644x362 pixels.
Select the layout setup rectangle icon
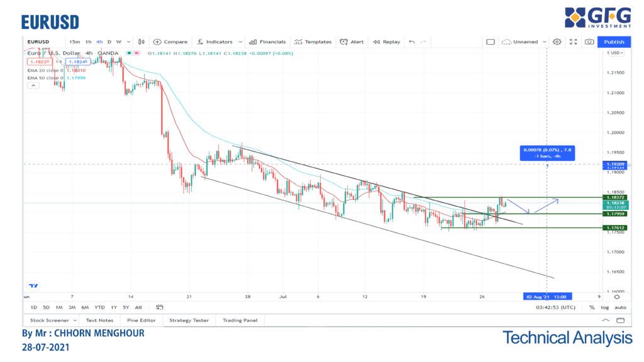[491, 42]
